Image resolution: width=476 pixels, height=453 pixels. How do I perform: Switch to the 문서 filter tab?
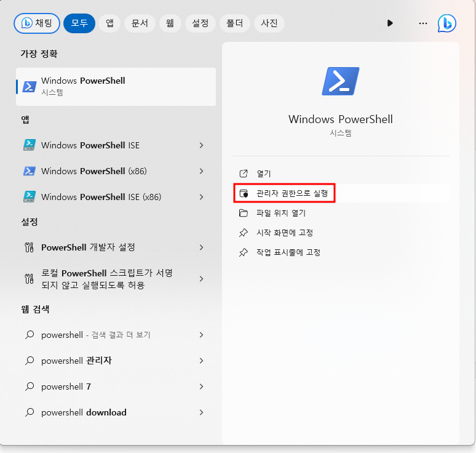tap(140, 23)
